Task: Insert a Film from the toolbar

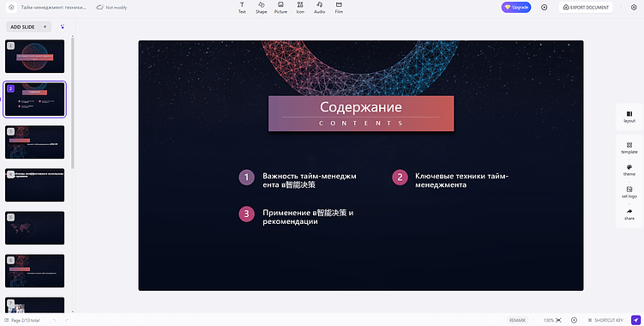Action: pyautogui.click(x=339, y=8)
